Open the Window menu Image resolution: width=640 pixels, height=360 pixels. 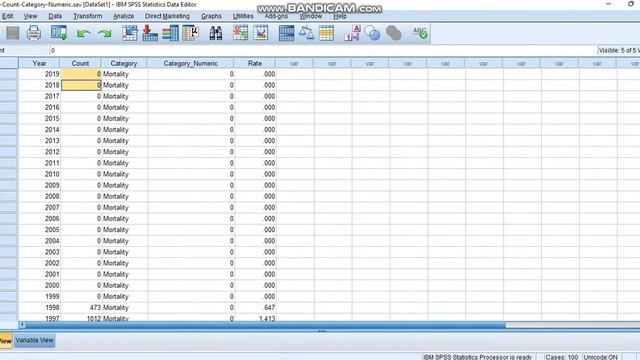tap(311, 16)
